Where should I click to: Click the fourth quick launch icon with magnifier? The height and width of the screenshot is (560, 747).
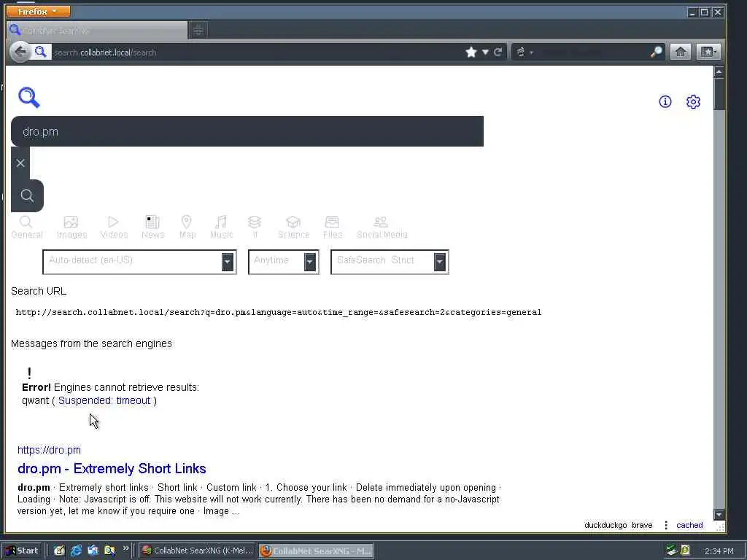109,551
